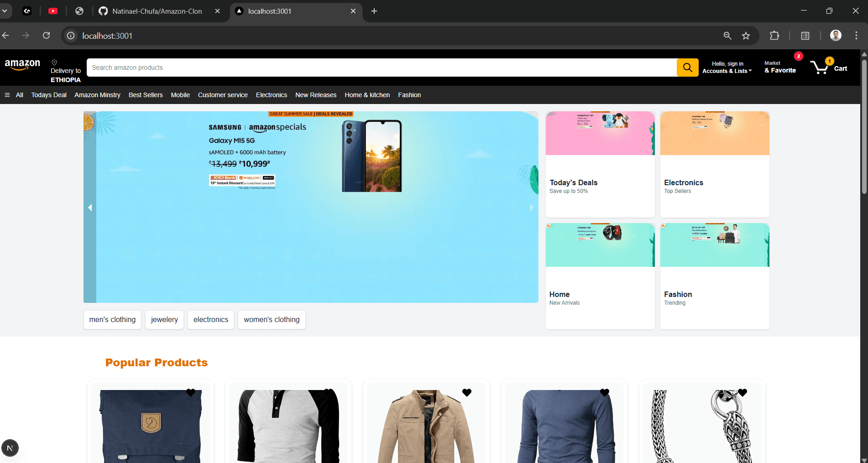The width and height of the screenshot is (868, 463).
Task: Toggle heart on the tan jacket product
Action: tap(466, 392)
